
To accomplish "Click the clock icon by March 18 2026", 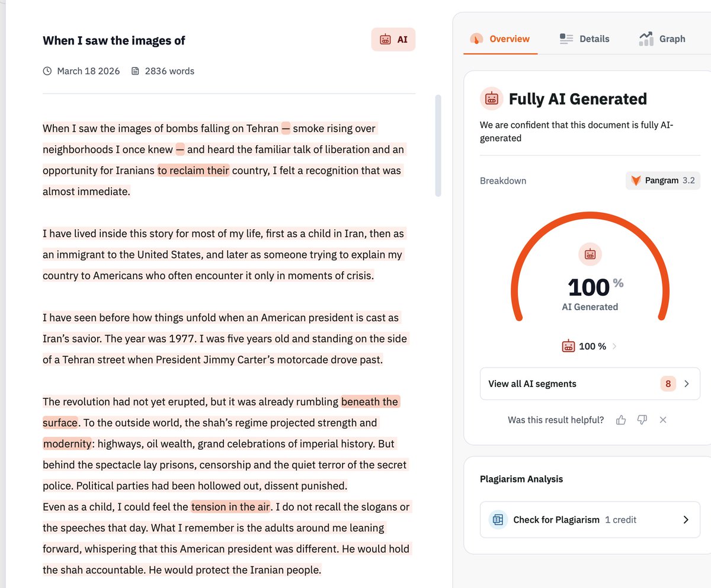I will click(x=47, y=71).
